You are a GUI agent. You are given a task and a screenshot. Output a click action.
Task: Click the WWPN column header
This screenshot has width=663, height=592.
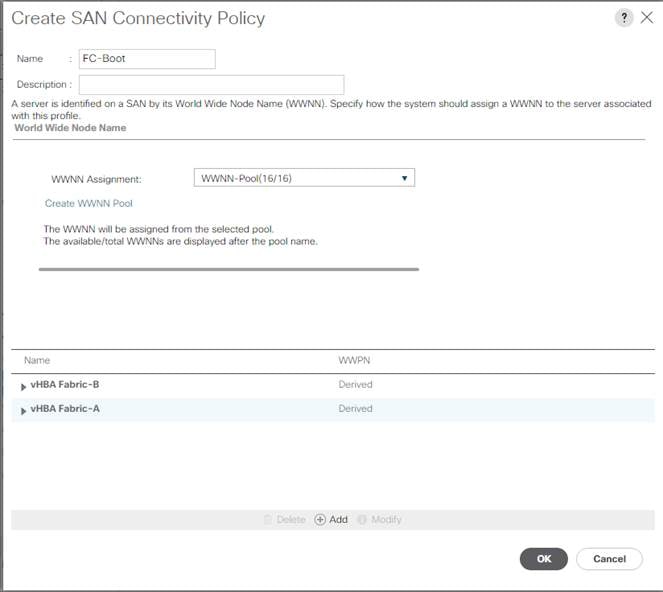pos(354,360)
